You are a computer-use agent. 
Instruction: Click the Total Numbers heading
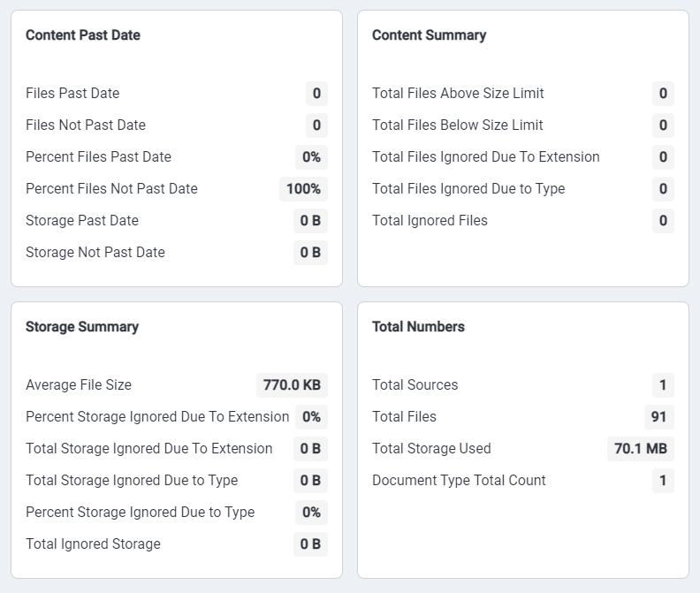coord(418,327)
